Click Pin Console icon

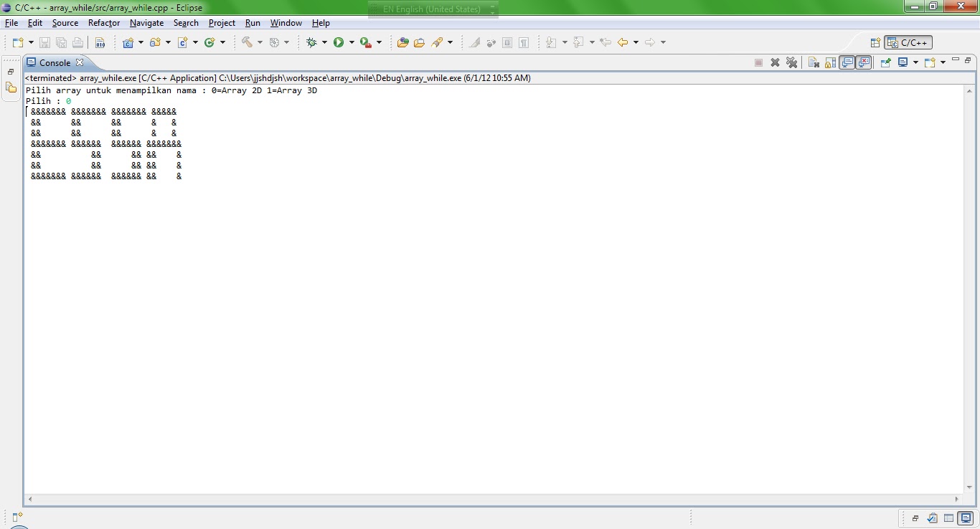coord(885,62)
